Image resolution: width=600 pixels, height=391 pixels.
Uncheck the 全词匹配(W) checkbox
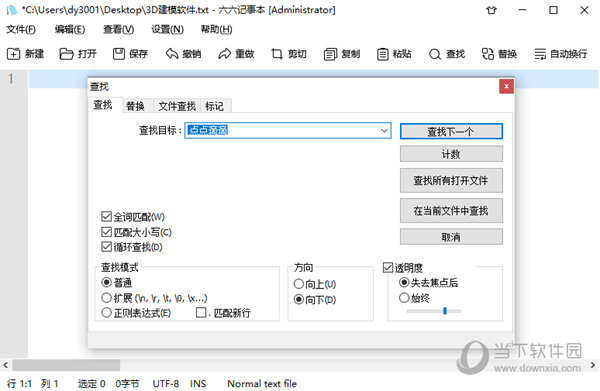[x=106, y=217]
